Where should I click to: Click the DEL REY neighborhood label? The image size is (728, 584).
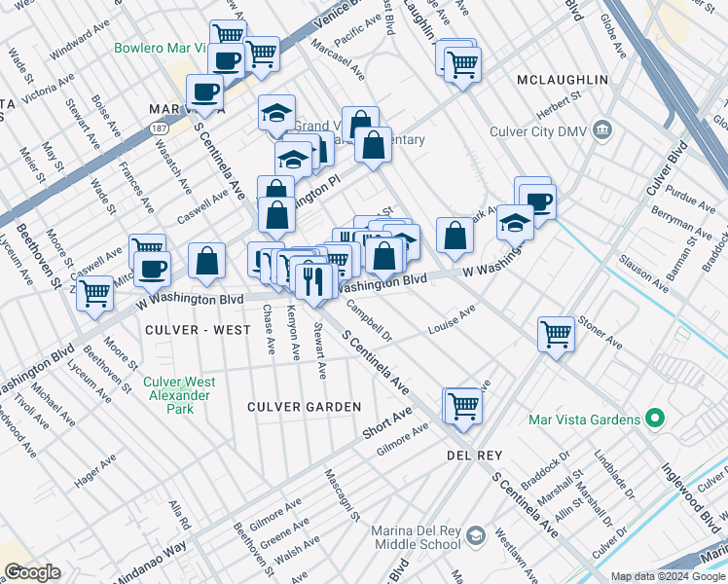tap(475, 456)
